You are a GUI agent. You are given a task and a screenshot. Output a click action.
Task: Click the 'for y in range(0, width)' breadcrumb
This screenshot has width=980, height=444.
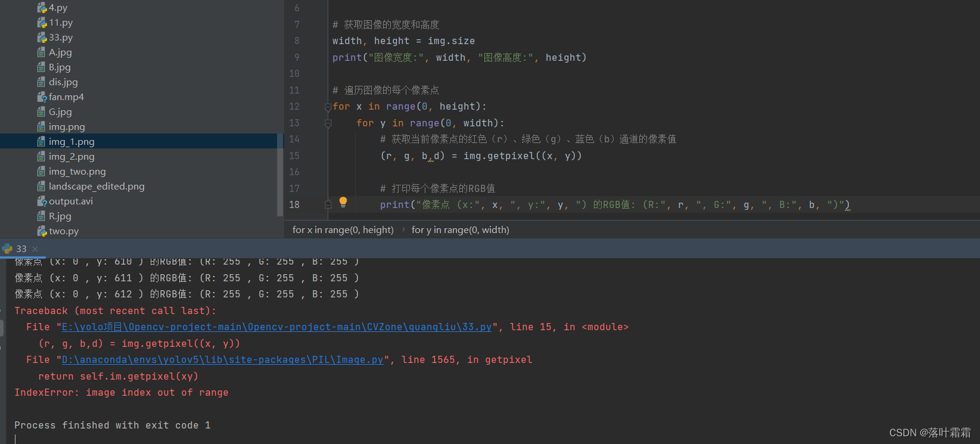pyautogui.click(x=461, y=230)
